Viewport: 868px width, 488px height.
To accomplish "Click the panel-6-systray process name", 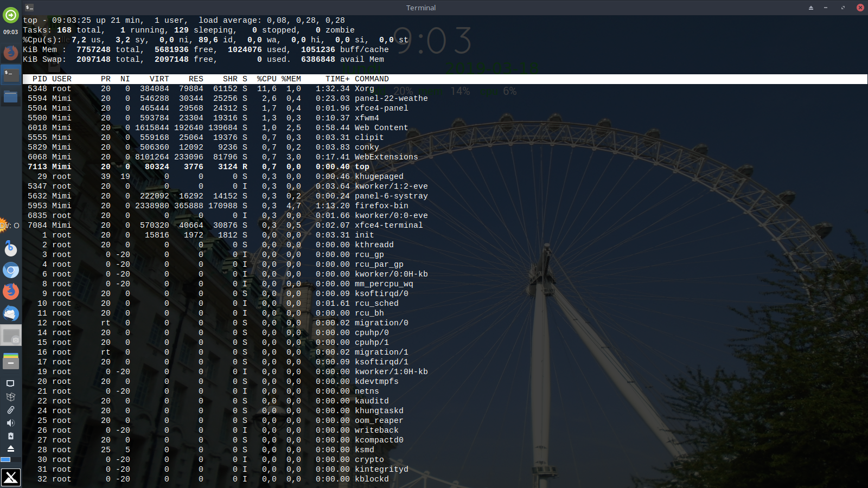I will coord(391,196).
